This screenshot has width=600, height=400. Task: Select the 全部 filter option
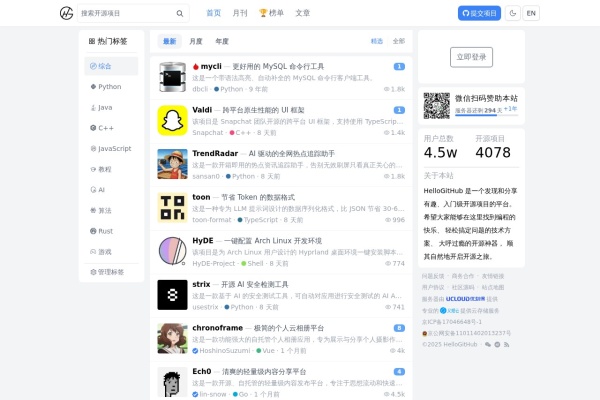399,41
